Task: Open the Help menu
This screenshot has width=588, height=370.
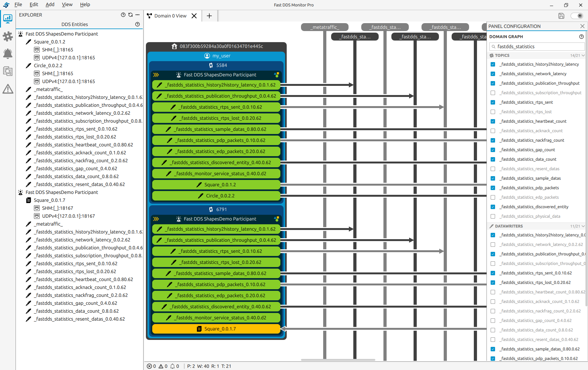Action: (85, 4)
